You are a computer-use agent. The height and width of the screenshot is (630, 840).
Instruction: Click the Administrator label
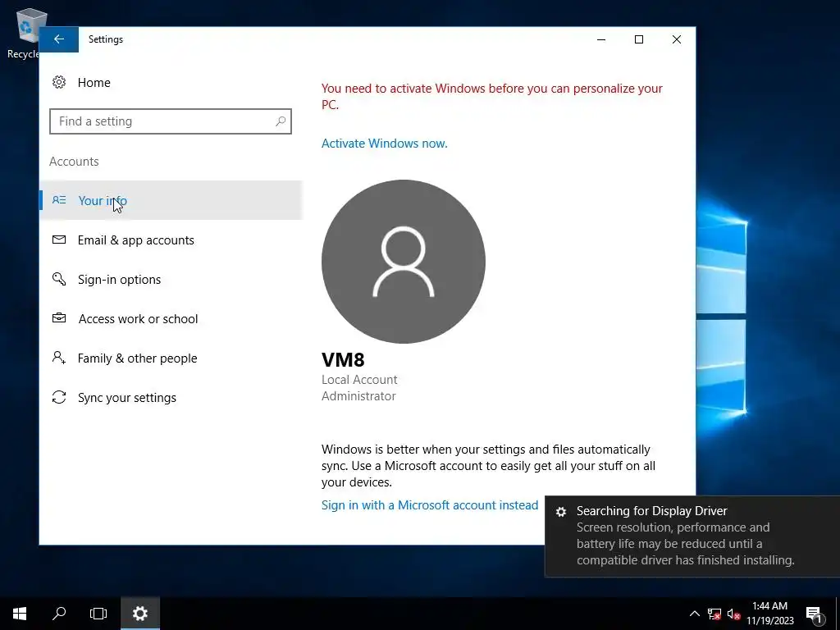[358, 396]
